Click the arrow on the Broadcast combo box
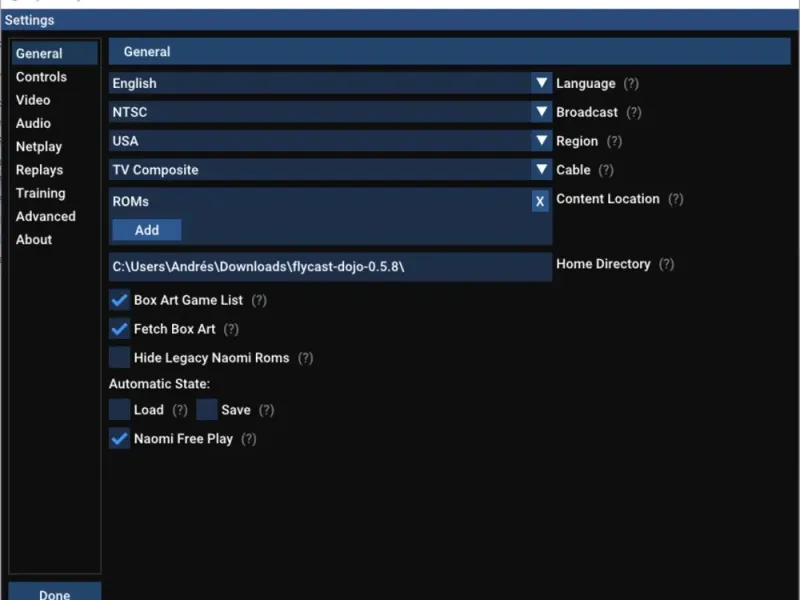This screenshot has width=800, height=600. pyautogui.click(x=541, y=112)
